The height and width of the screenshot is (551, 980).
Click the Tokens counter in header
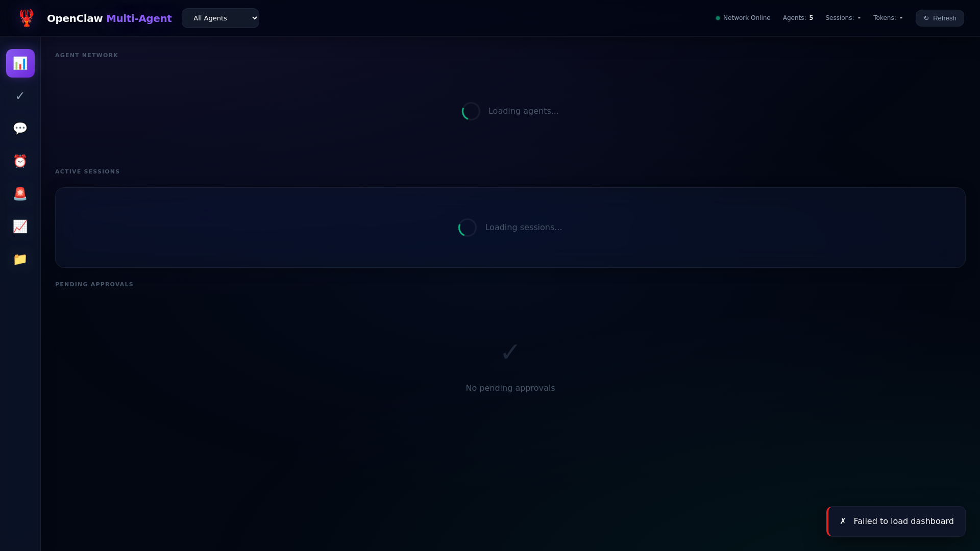click(x=888, y=18)
